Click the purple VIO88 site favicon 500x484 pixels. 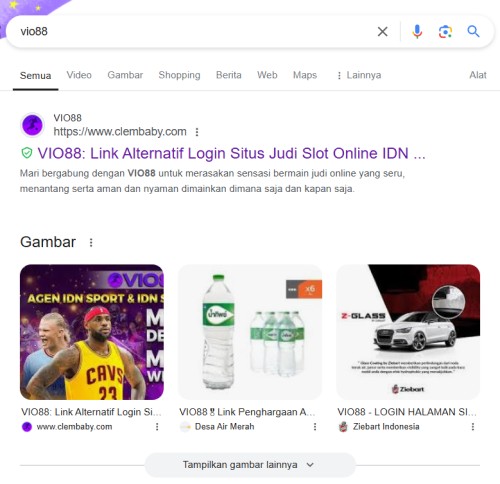point(32,125)
